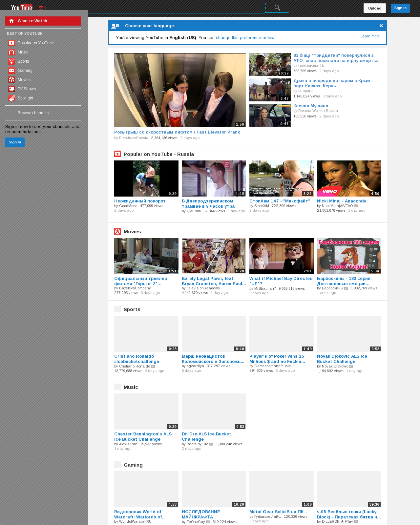Click Sign in button in header
Screen dimensions: 420x525
(x=400, y=8)
